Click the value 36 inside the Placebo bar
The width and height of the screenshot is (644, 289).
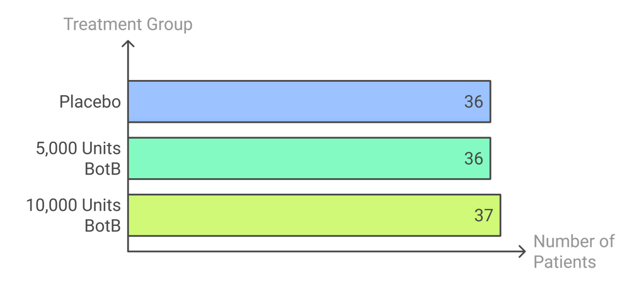pyautogui.click(x=473, y=101)
